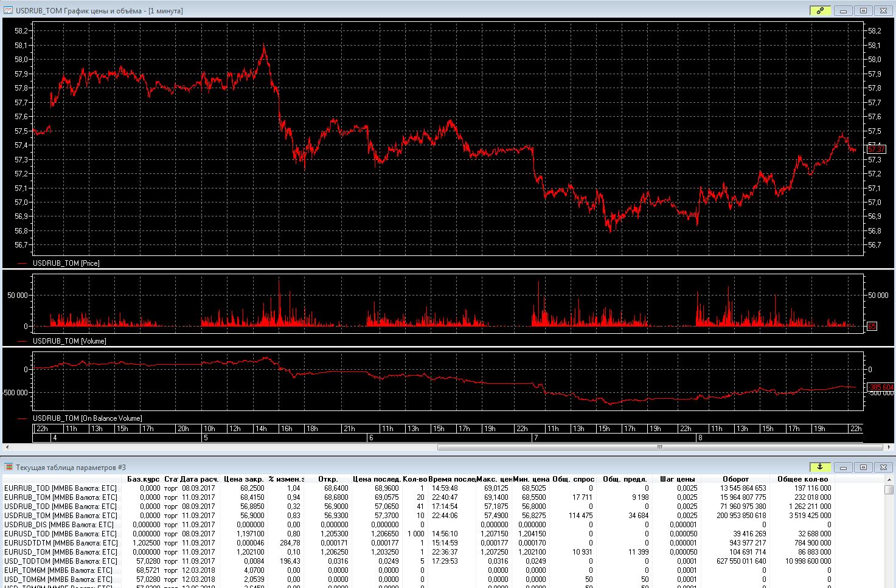This screenshot has width=896, height=588.
Task: Minimize the USDRUB_TOM chart window
Action: pos(844,10)
